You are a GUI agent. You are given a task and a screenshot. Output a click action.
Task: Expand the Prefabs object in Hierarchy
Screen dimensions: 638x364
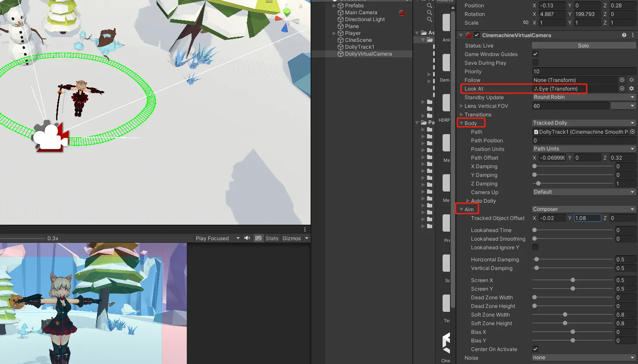click(334, 6)
